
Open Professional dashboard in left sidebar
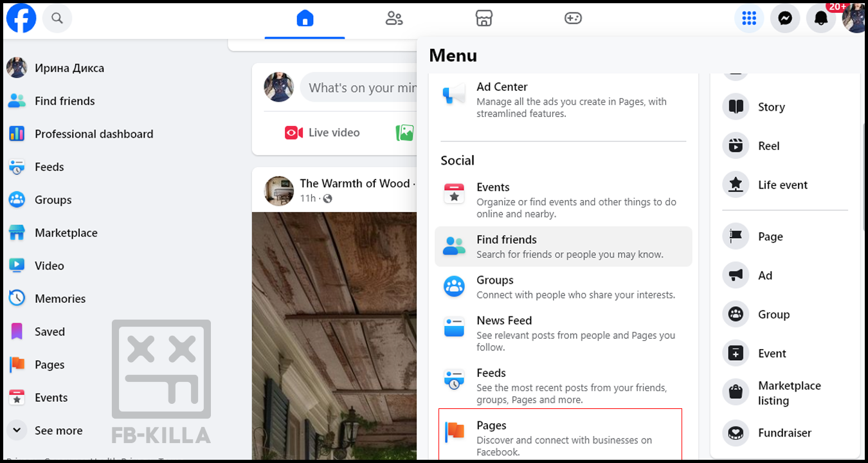[x=93, y=134]
